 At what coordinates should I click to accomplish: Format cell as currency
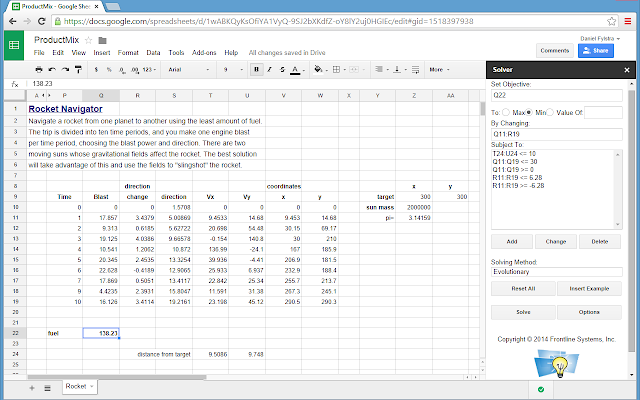tap(96, 70)
